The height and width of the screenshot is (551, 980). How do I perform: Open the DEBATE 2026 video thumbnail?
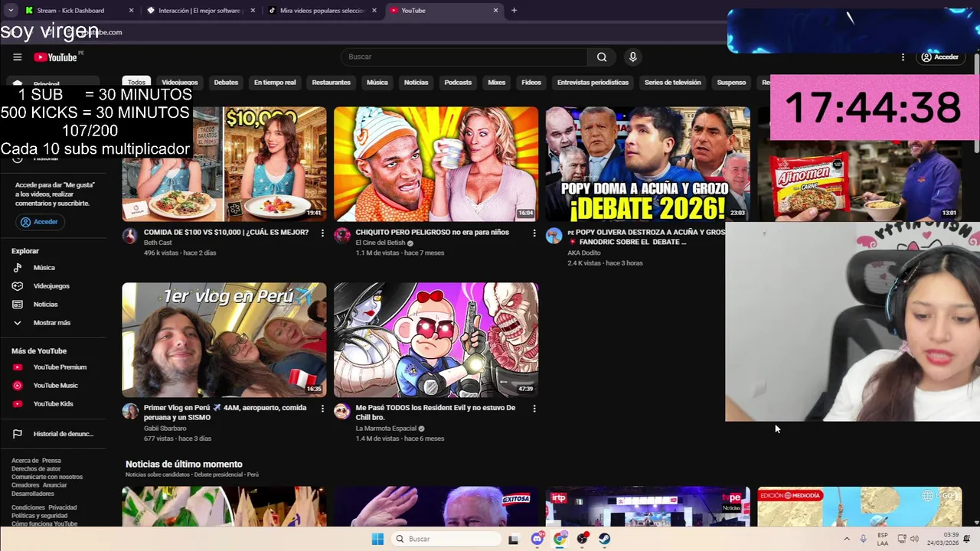(648, 164)
